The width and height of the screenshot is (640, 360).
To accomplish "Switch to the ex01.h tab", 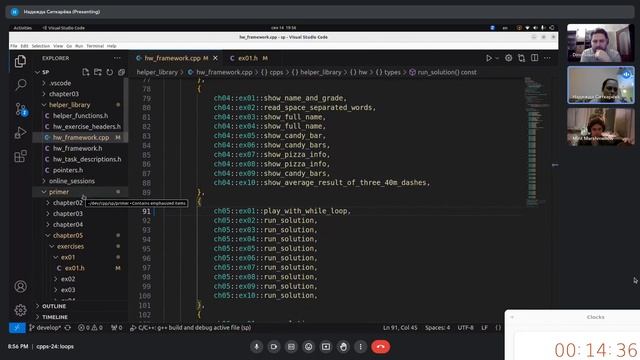I will point(248,58).
